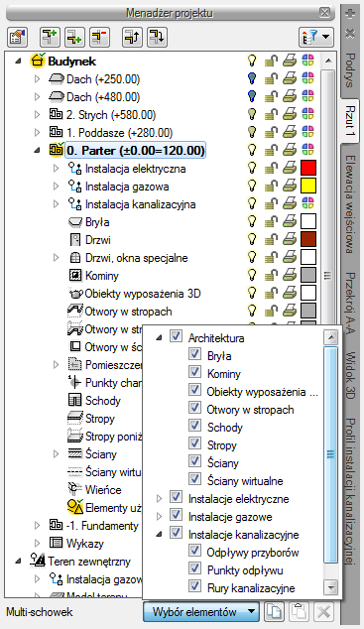Image resolution: width=364 pixels, height=629 pixels.
Task: Uncheck Schody checkbox in popup
Action: (194, 426)
